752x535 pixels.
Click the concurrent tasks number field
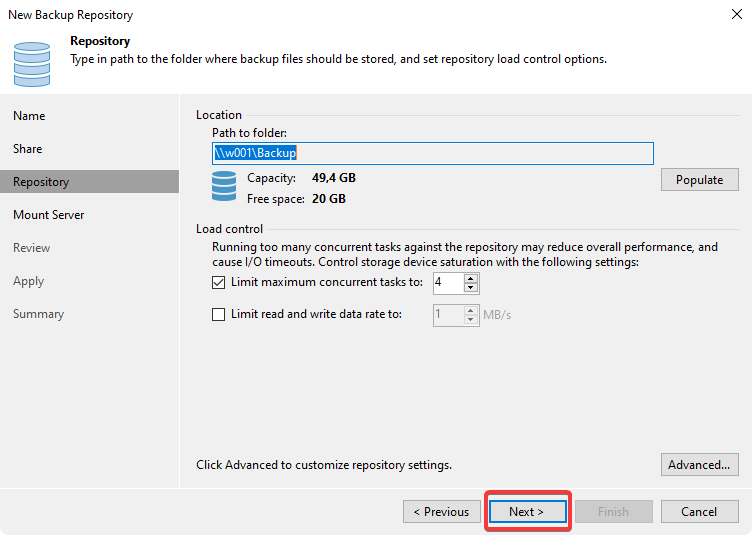pos(447,284)
